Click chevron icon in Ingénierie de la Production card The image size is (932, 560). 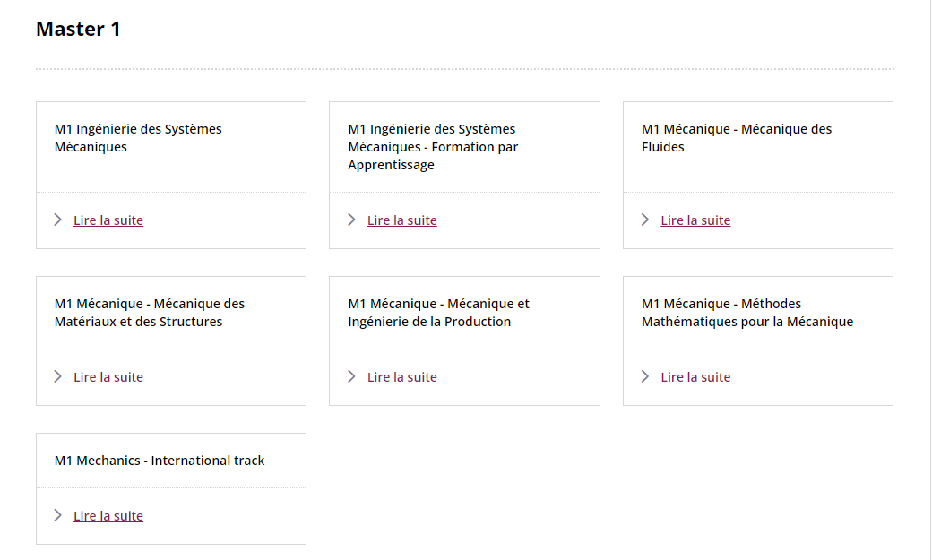(351, 376)
